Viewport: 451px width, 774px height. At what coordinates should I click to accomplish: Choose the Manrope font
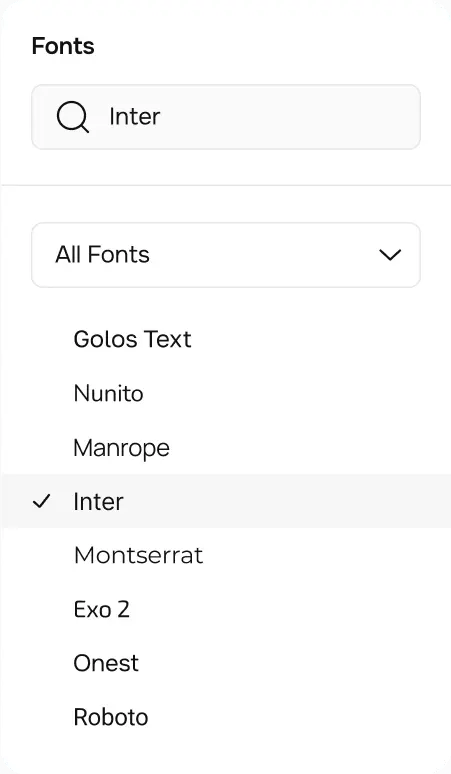(121, 448)
